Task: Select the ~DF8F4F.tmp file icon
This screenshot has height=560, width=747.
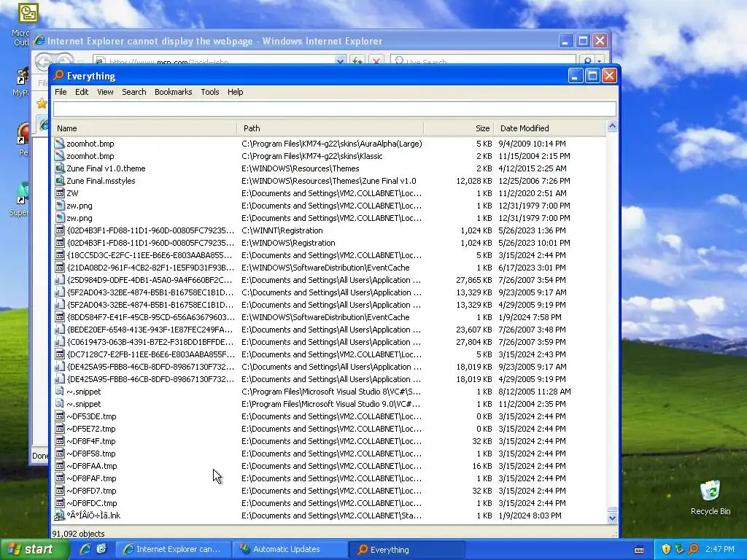Action: pos(60,441)
